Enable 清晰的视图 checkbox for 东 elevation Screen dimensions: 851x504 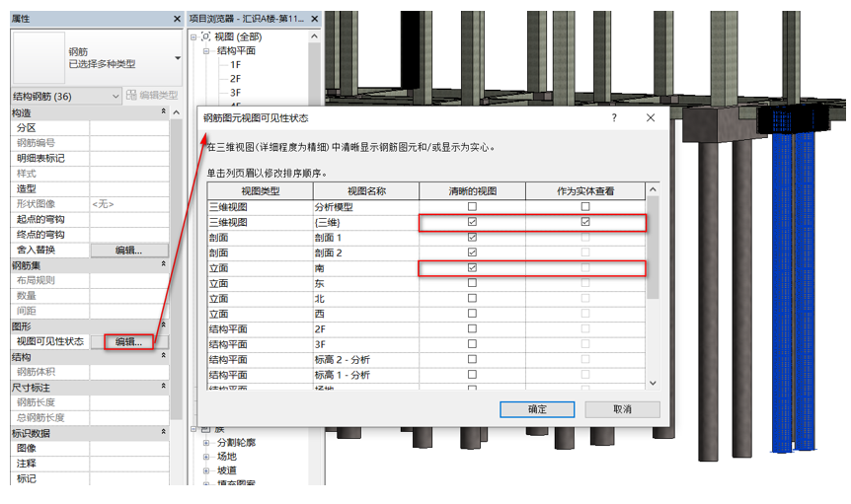pyautogui.click(x=472, y=283)
